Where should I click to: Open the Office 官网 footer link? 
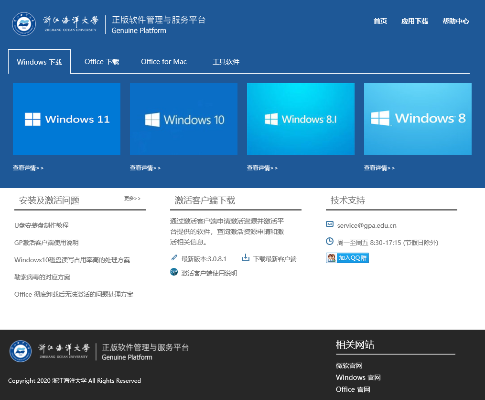(353, 389)
